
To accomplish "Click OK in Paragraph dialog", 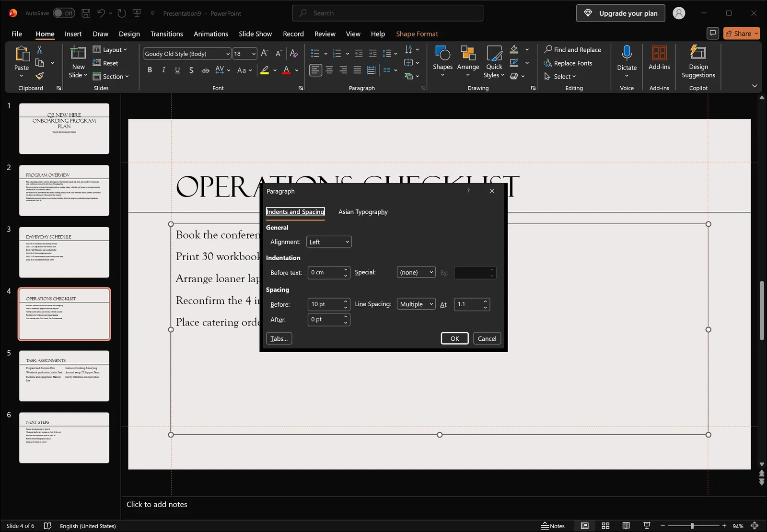I will [454, 338].
